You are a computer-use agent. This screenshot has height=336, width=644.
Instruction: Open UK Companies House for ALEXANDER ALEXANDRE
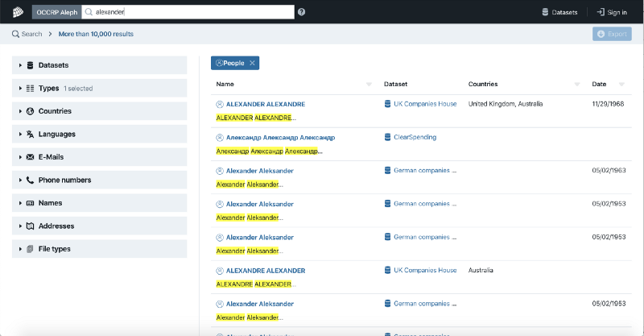click(425, 104)
